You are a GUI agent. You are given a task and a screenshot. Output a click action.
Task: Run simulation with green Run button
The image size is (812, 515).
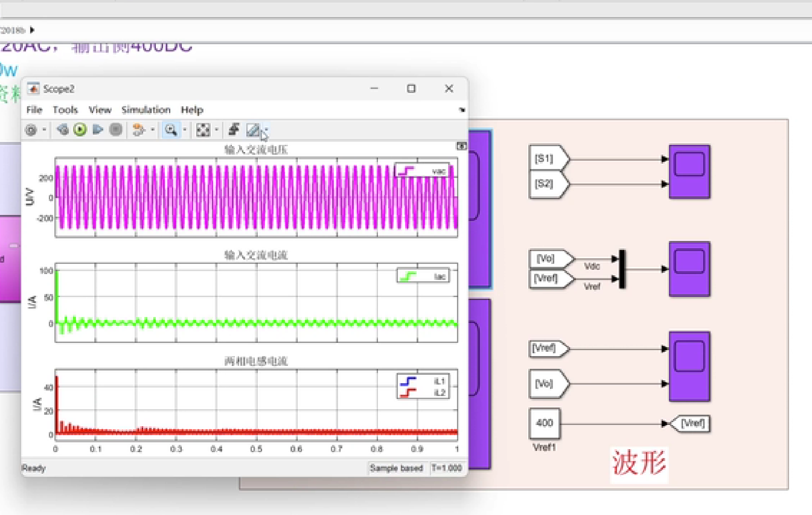pyautogui.click(x=80, y=129)
